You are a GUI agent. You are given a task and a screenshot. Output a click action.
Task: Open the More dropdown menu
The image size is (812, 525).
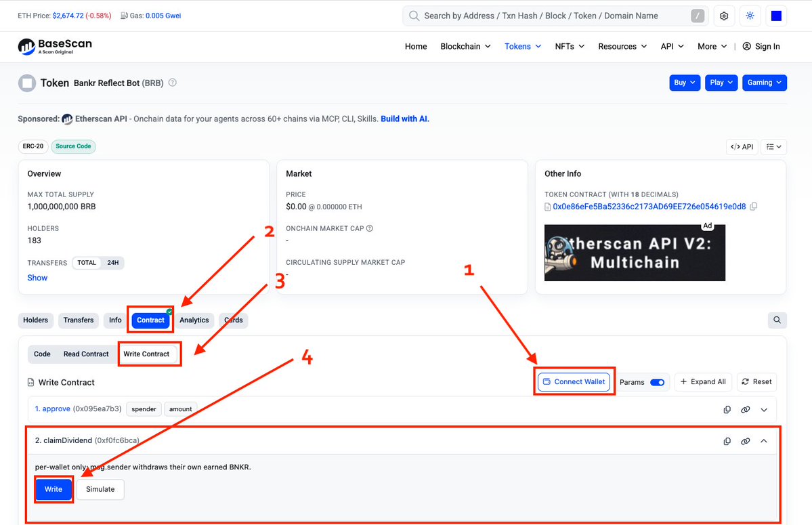[x=712, y=47]
